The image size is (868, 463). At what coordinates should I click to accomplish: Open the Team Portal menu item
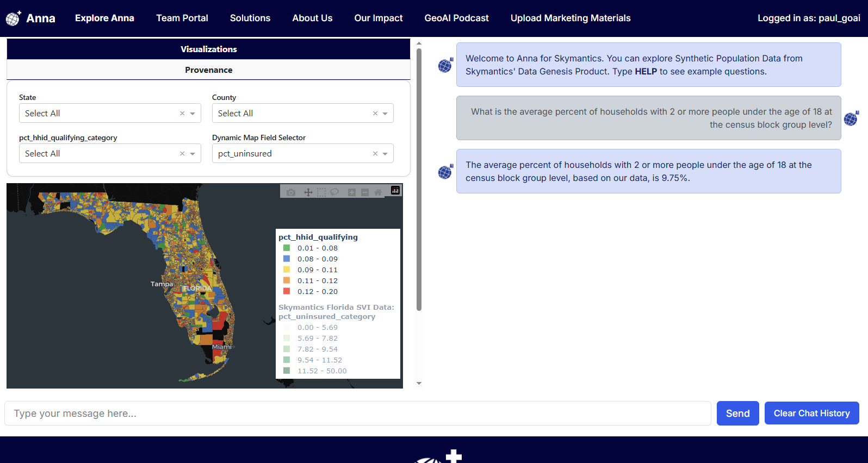(182, 18)
